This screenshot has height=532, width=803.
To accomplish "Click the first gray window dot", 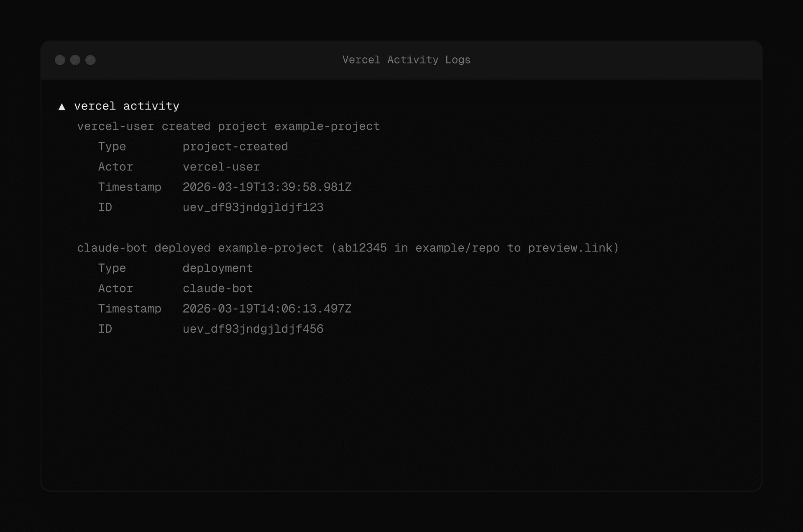I will (60, 60).
